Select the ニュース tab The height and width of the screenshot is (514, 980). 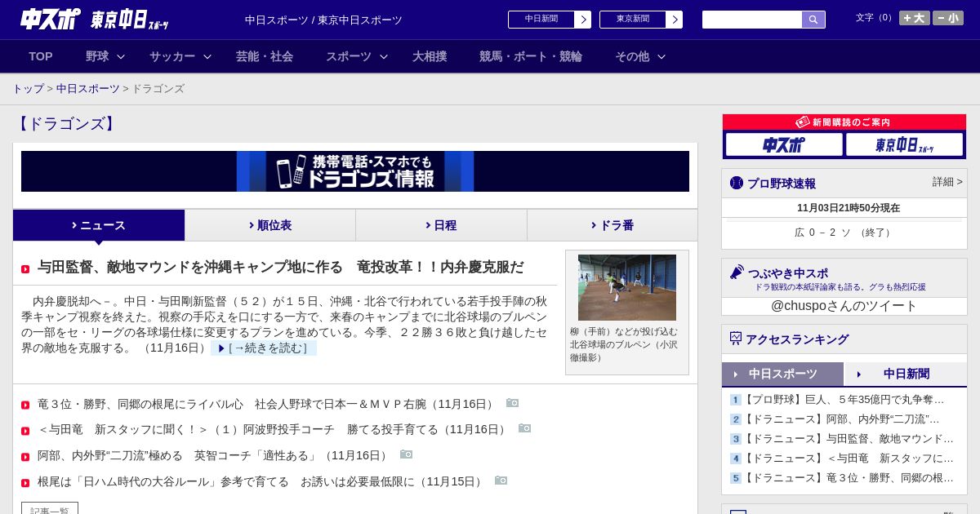click(x=99, y=225)
